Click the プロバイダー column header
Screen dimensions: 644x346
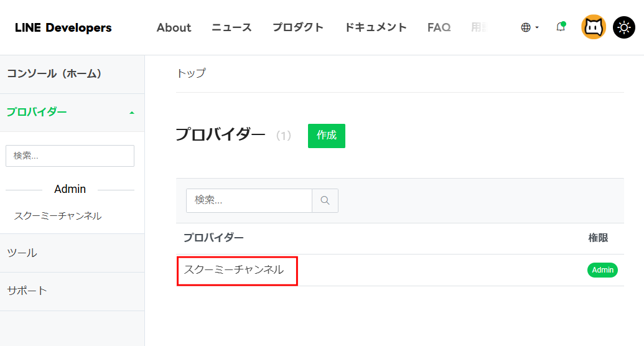pos(213,238)
